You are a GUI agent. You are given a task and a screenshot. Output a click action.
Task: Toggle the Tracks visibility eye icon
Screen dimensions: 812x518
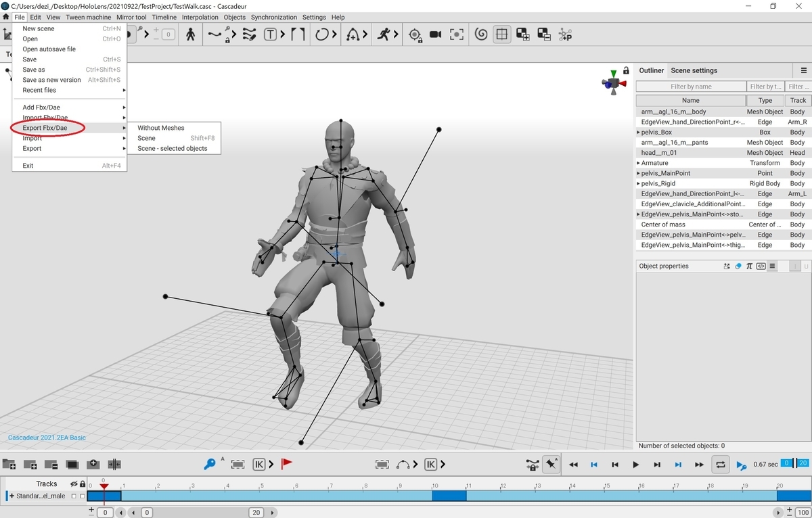point(74,484)
